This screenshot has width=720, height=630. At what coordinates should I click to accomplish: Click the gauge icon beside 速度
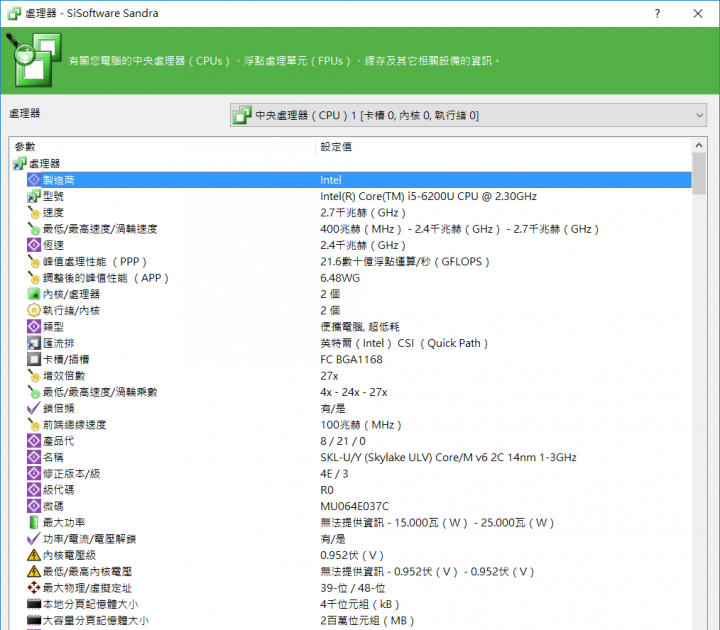34,213
